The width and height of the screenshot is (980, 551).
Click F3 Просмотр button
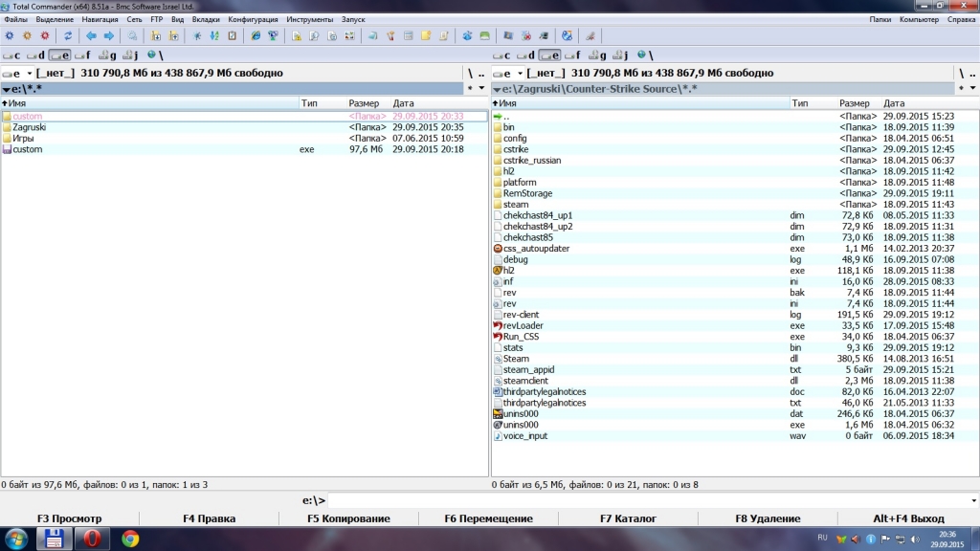click(69, 518)
